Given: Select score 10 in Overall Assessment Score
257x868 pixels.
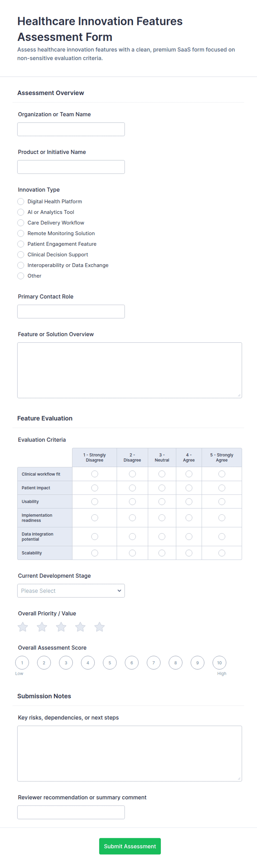Looking at the screenshot, I should coord(219,662).
